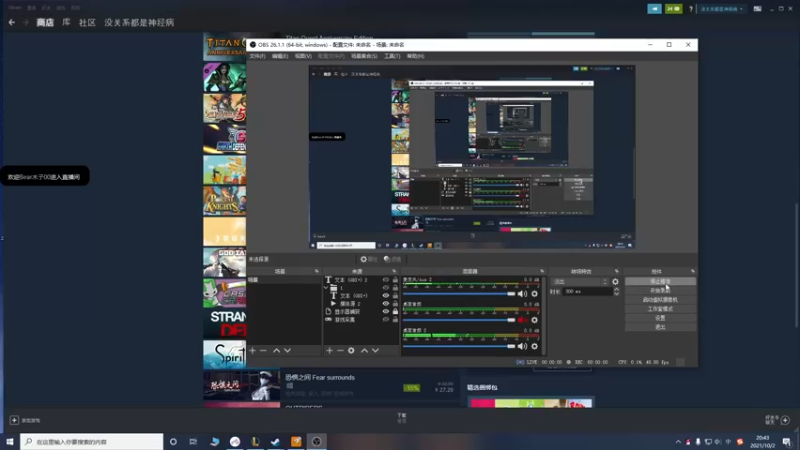Open the 编辑(E) menu in OBS

coord(280,56)
